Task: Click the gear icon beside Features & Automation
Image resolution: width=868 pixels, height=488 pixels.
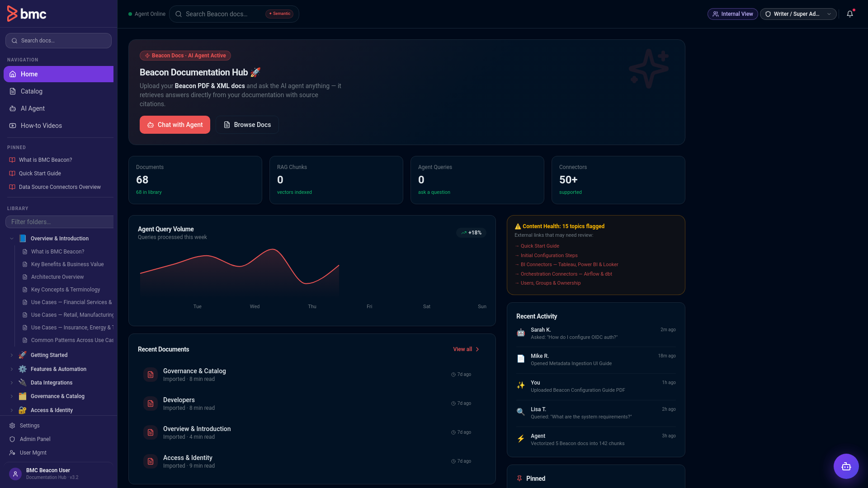Action: 23,369
